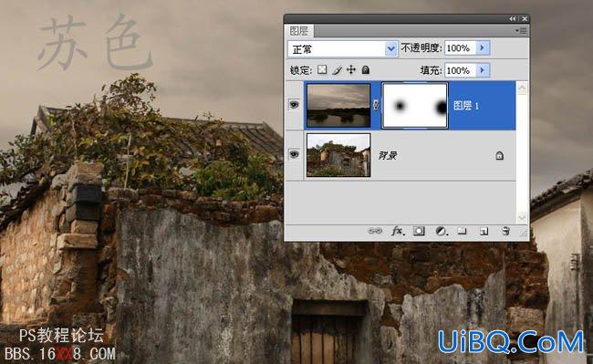Open the 不透明度 slider arrow
Image resolution: width=593 pixels, height=364 pixels.
point(483,47)
